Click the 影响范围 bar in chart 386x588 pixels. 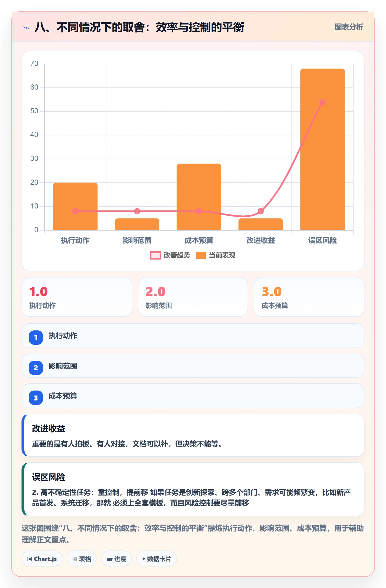[x=137, y=224]
